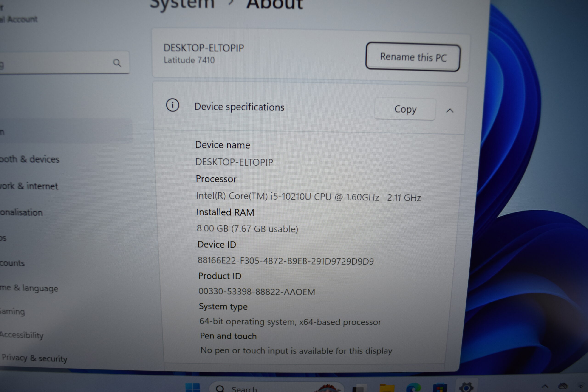Select the Product ID 00330-53398 value

257,292
